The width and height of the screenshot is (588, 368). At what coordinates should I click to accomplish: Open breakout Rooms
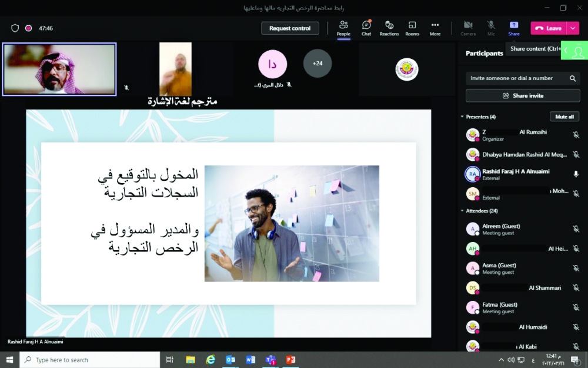pos(412,28)
